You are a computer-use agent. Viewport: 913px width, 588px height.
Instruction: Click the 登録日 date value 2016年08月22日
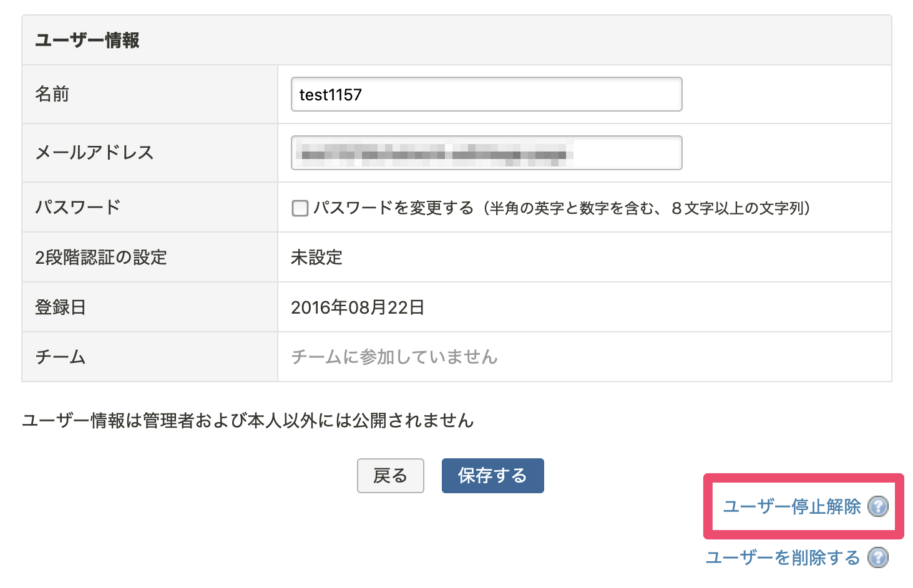pyautogui.click(x=358, y=307)
